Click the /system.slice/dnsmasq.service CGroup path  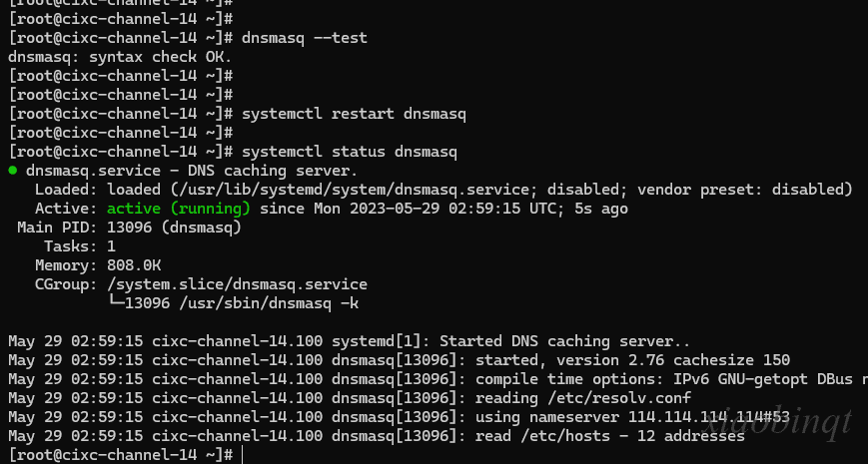(x=237, y=284)
